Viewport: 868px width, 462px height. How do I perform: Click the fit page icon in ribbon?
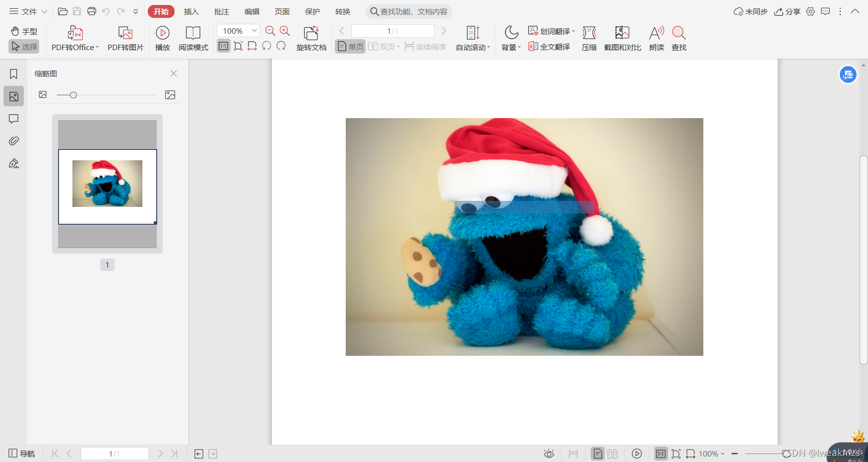point(238,46)
